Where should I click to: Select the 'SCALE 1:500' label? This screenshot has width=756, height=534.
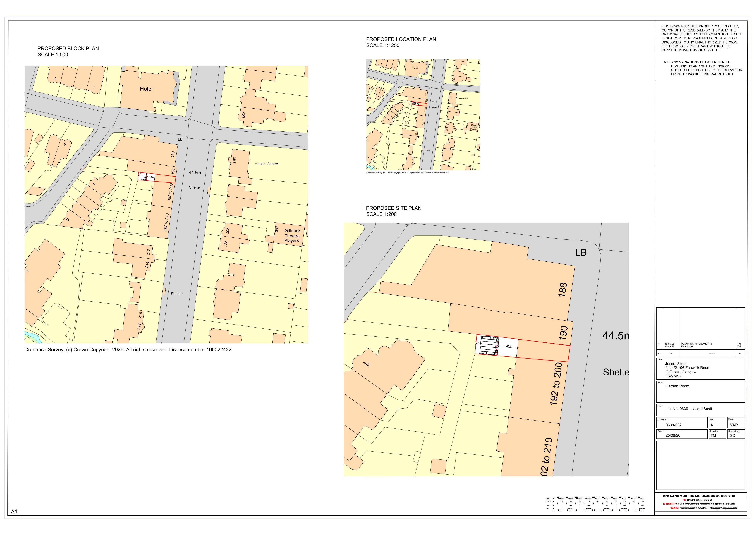click(x=53, y=55)
